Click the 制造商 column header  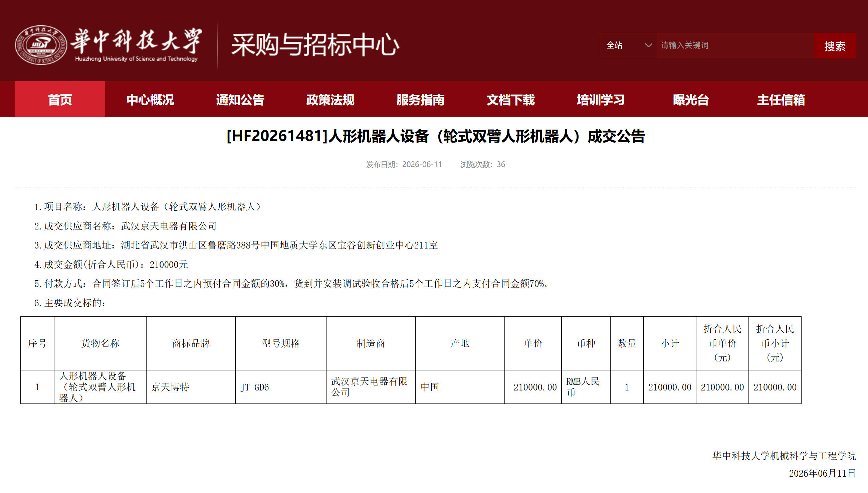371,343
